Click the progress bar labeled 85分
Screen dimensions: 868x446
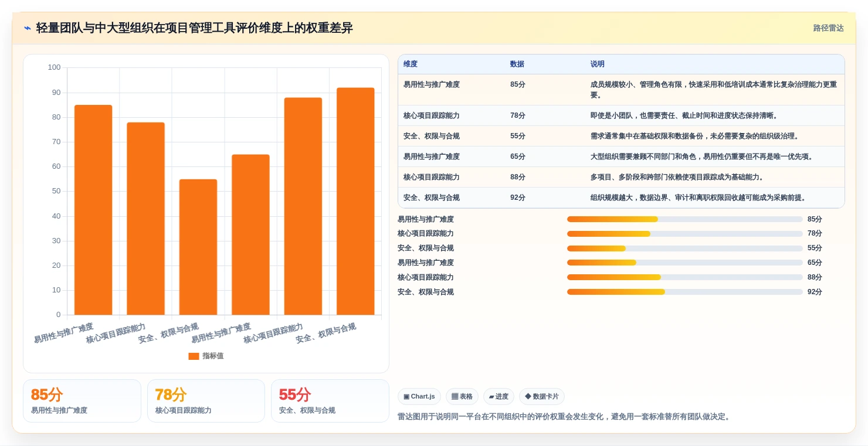tap(684, 219)
